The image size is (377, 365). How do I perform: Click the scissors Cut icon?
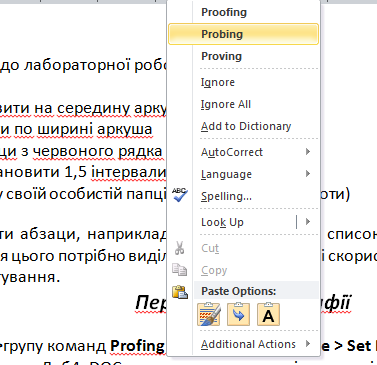click(x=179, y=248)
